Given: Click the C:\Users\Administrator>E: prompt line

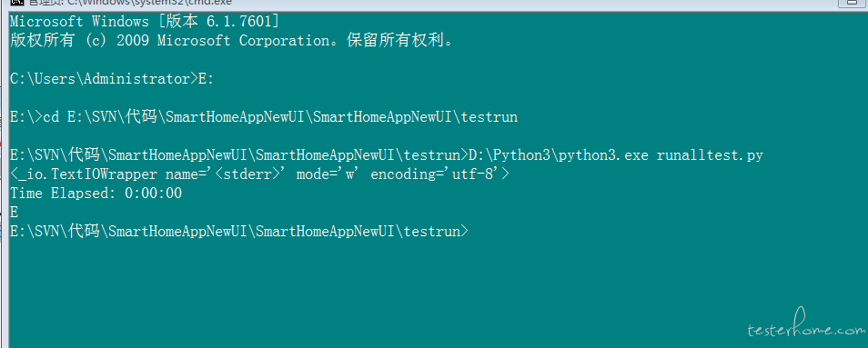Looking at the screenshot, I should point(112,79).
